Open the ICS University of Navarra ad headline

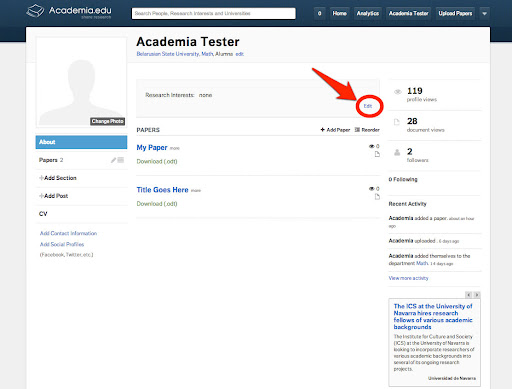[x=433, y=316]
